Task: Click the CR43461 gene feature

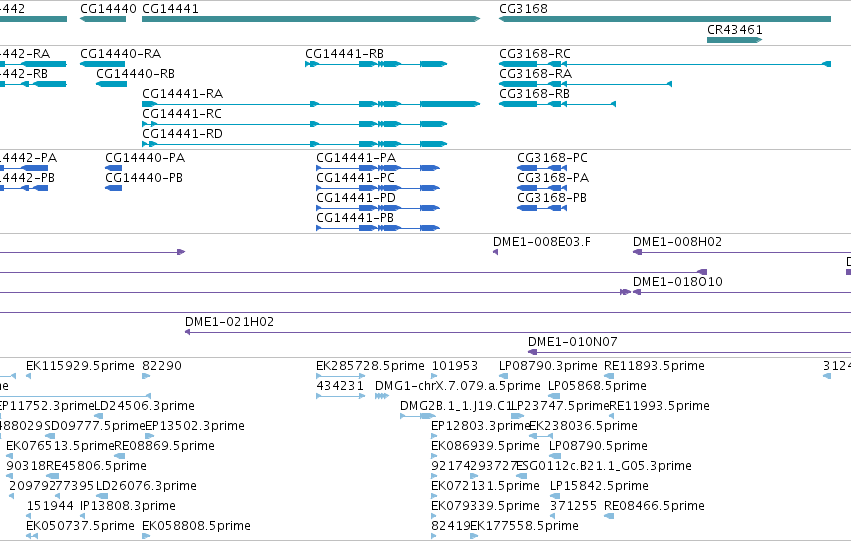Action: point(734,40)
